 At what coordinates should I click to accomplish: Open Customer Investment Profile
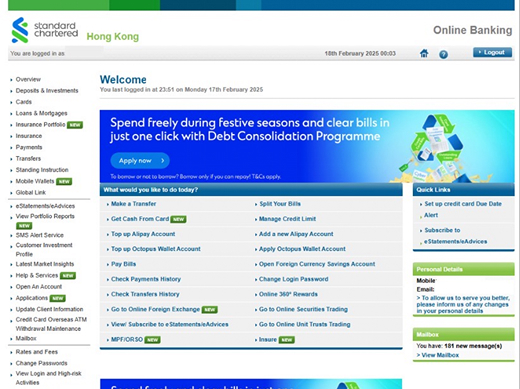click(44, 250)
